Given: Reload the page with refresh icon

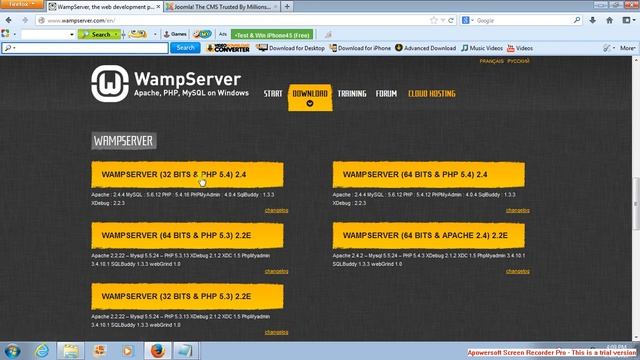Looking at the screenshot, I should [x=451, y=20].
